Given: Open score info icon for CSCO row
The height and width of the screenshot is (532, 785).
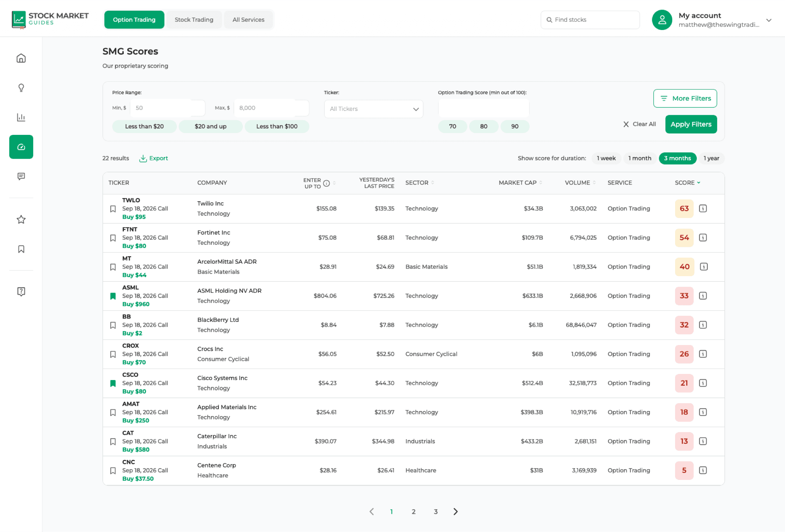Looking at the screenshot, I should pyautogui.click(x=703, y=383).
